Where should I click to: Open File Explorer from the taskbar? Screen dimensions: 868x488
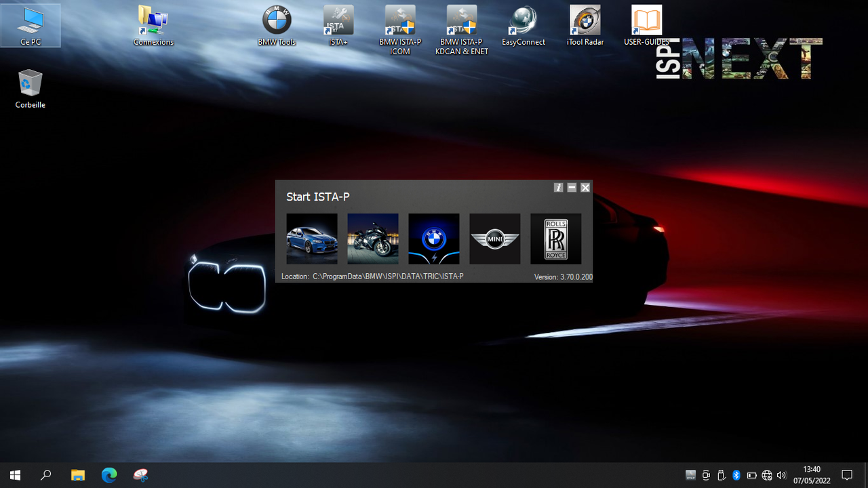[x=78, y=475]
